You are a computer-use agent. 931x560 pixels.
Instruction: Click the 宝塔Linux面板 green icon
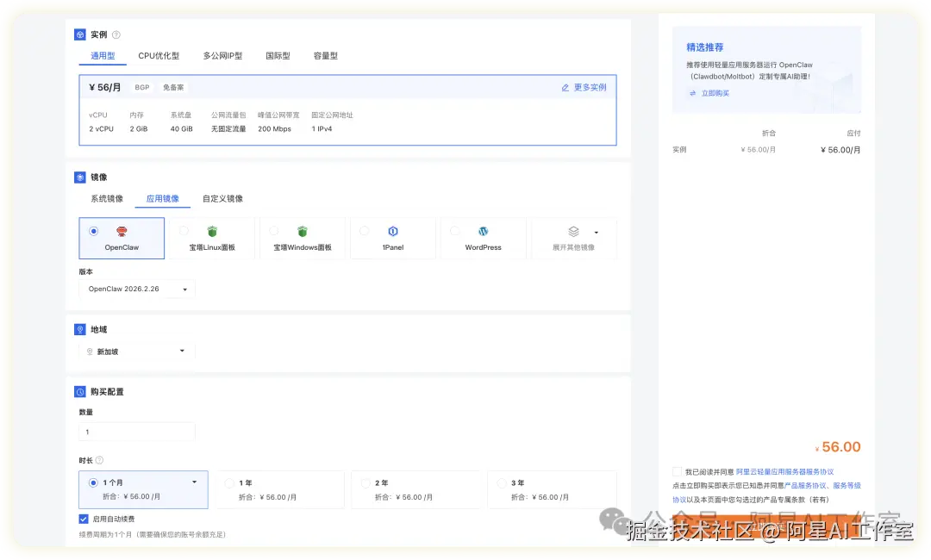click(x=212, y=232)
